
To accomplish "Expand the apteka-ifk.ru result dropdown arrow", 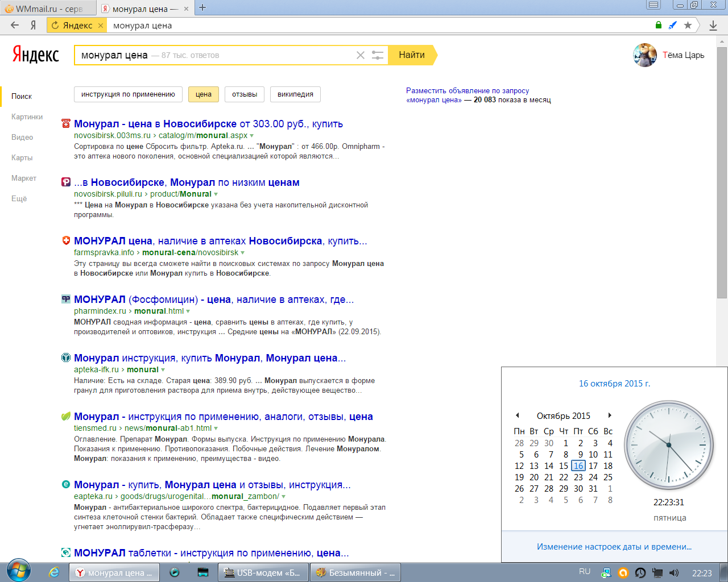I will coord(163,370).
